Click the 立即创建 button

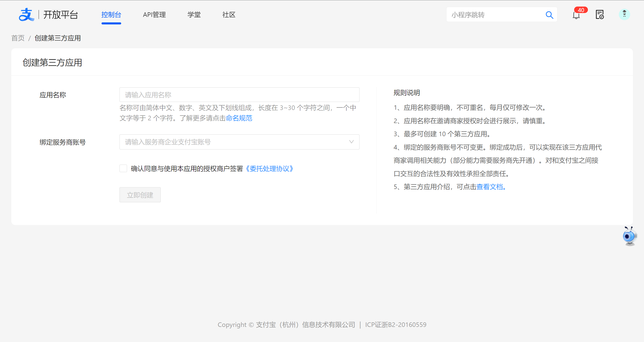(x=140, y=195)
